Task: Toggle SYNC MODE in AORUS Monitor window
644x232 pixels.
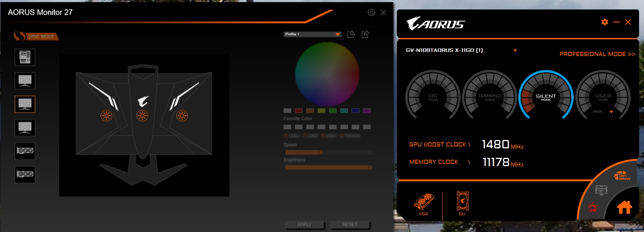Action: tap(36, 36)
